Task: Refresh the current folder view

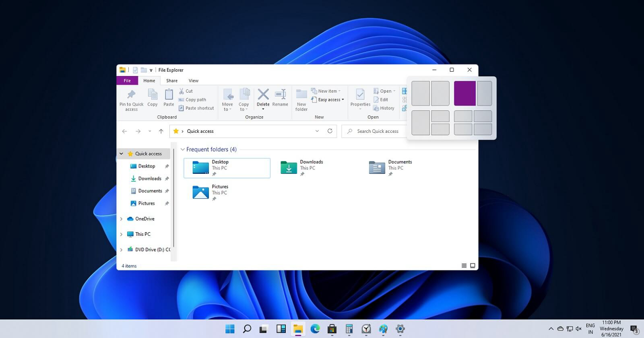Action: click(330, 131)
